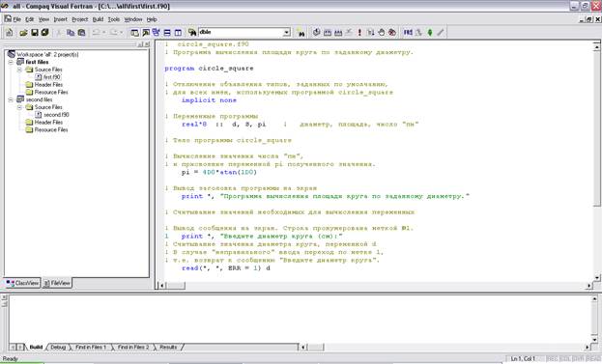602x364 pixels.
Task: Click the Go debug icon
Action: 370,33
